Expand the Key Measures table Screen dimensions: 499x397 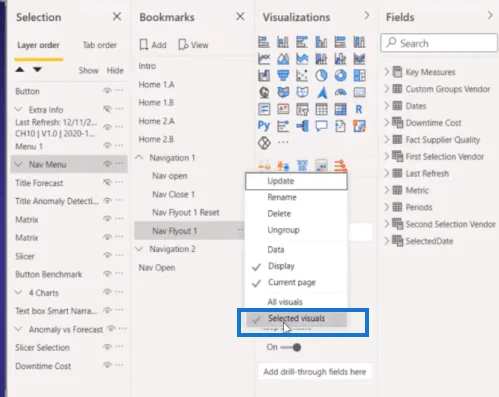click(387, 72)
